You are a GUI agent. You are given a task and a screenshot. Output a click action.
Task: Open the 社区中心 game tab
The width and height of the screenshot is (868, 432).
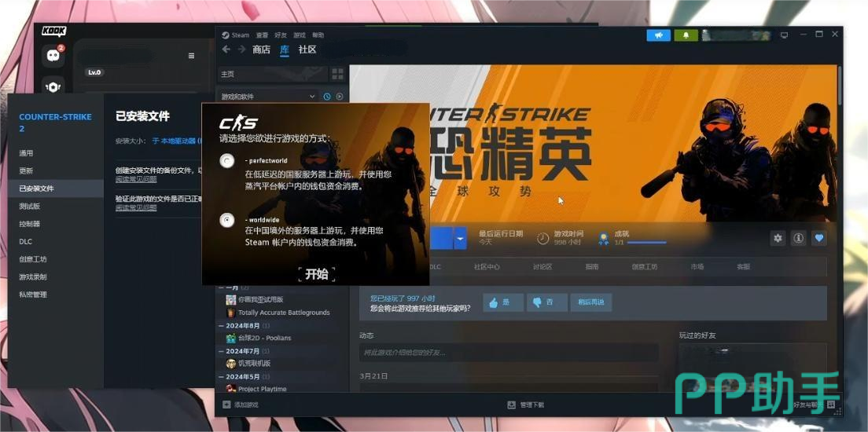487,266
